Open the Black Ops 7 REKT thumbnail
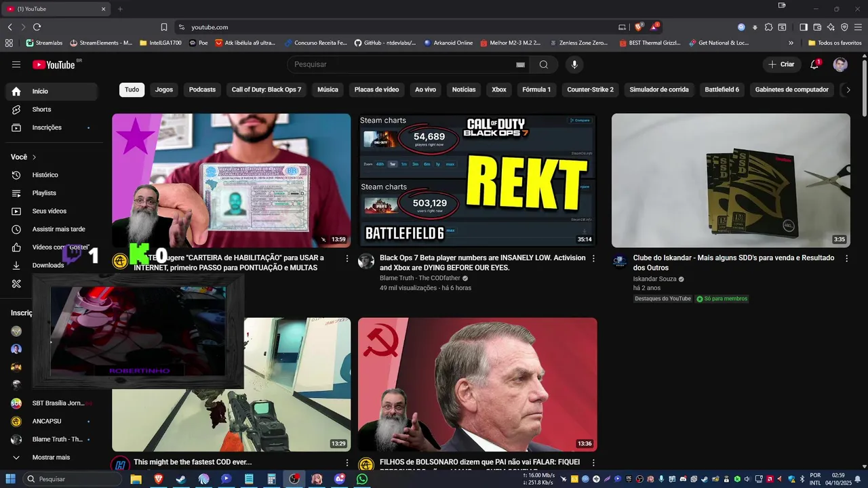The height and width of the screenshot is (488, 868). coord(477,180)
